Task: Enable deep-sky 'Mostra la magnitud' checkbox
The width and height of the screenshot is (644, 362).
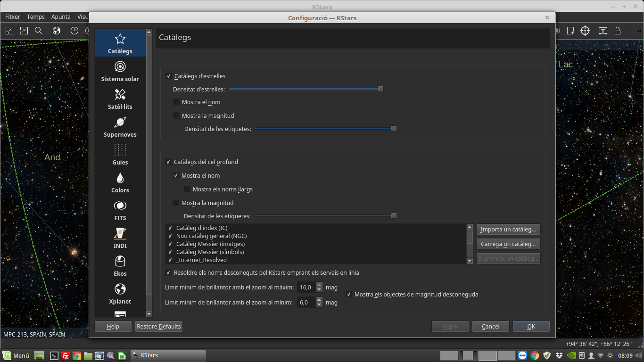Action: pyautogui.click(x=176, y=203)
